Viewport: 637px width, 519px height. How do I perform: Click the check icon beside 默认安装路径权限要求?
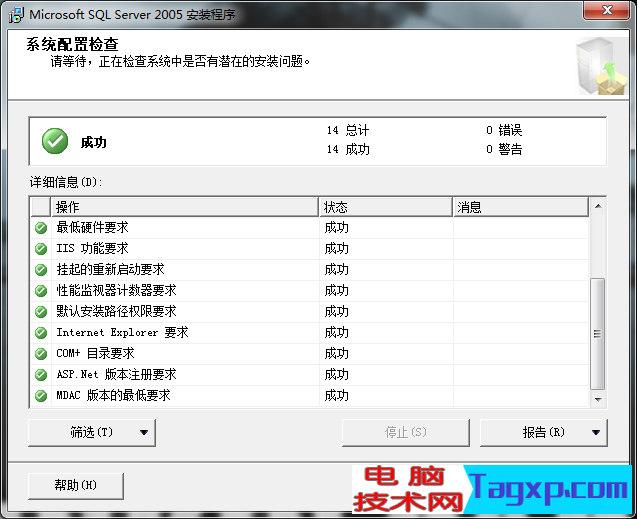click(41, 311)
